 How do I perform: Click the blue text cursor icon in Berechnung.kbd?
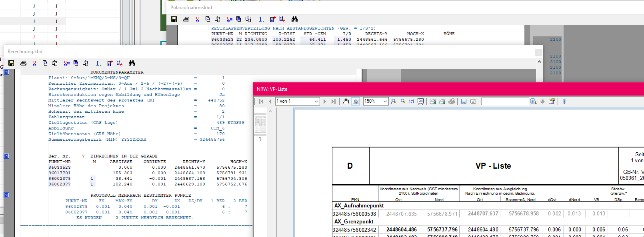point(98,63)
